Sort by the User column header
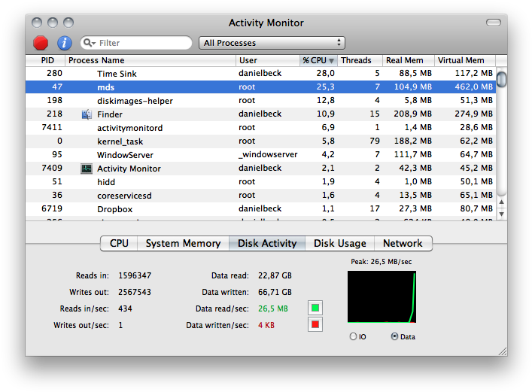Viewport: 532px width, 392px height. 268,60
